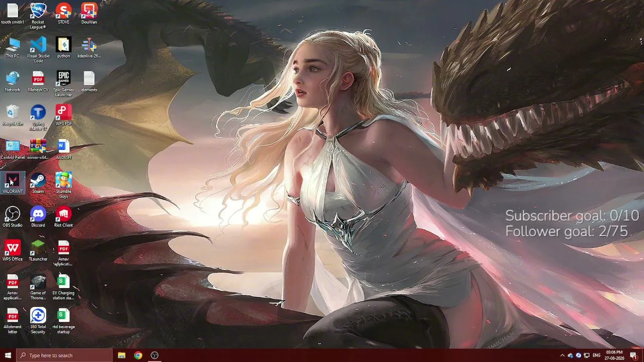Click the ENG language indicator
The image size is (644, 362).
tap(597, 355)
